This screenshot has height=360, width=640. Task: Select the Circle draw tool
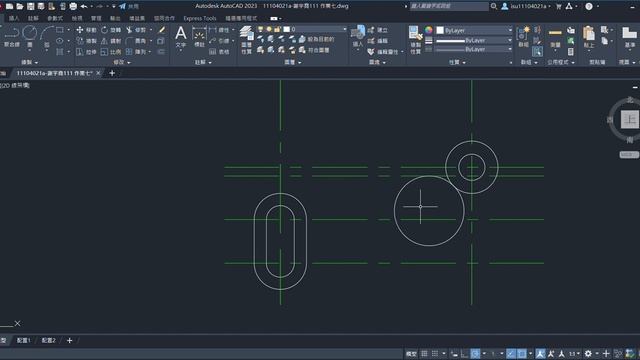29,36
